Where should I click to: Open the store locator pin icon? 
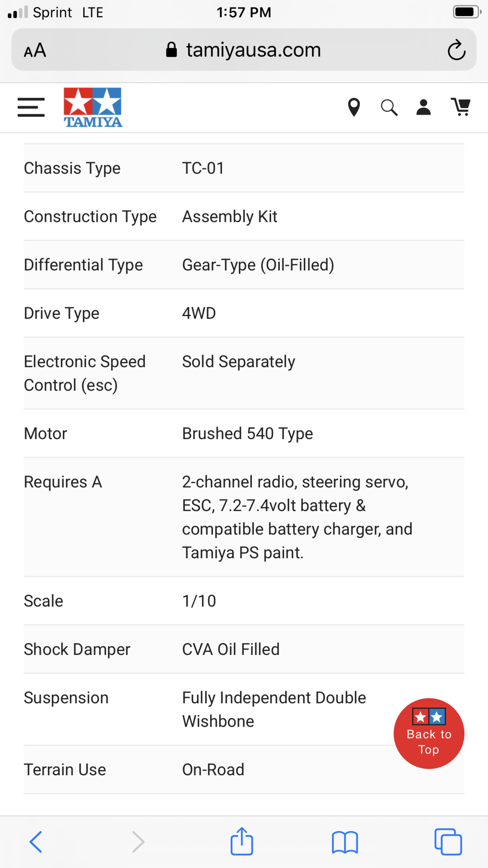[x=354, y=107]
